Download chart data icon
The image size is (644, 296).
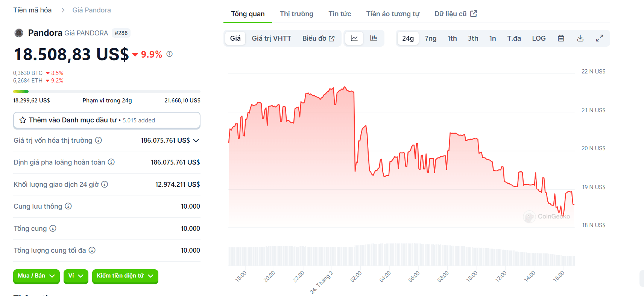(580, 38)
